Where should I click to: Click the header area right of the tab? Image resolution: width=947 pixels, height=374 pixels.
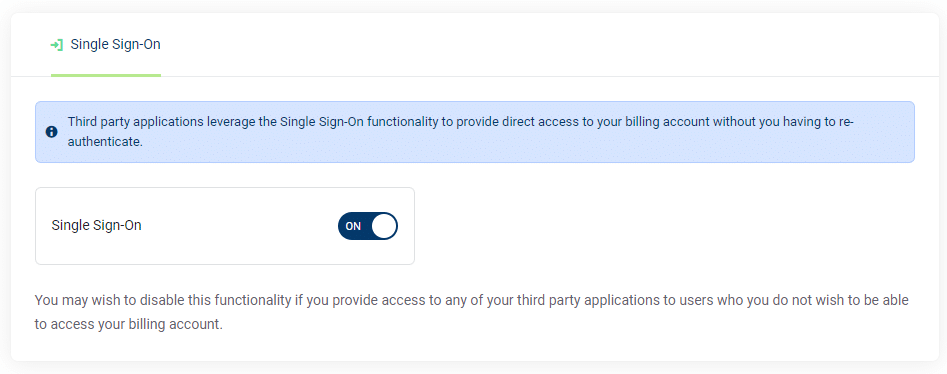coord(544,45)
